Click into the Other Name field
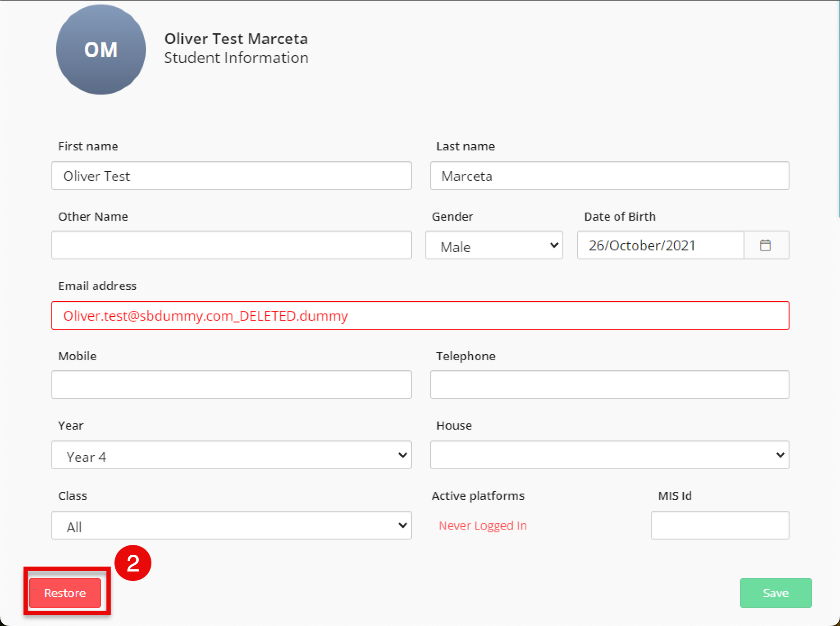The image size is (840, 626). pos(231,245)
